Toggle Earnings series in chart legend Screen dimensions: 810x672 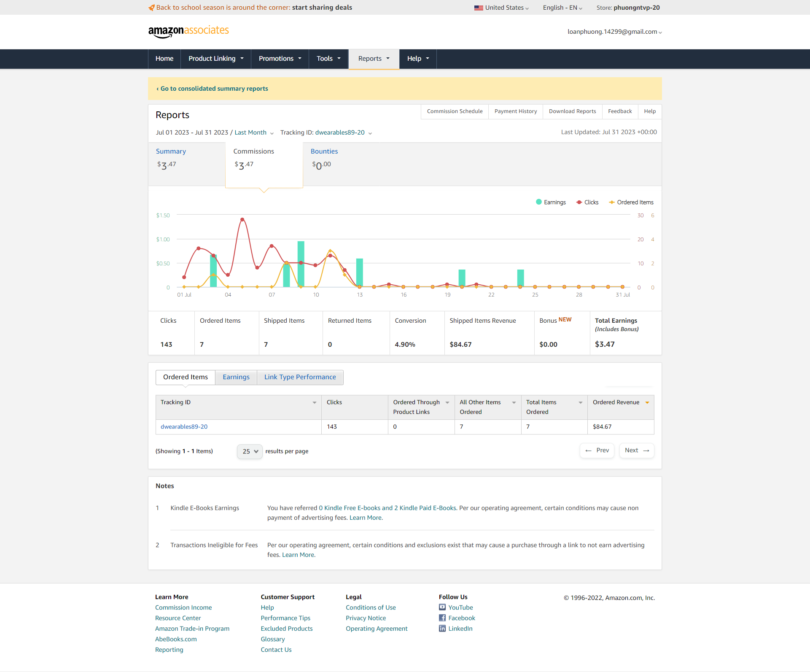(x=551, y=202)
